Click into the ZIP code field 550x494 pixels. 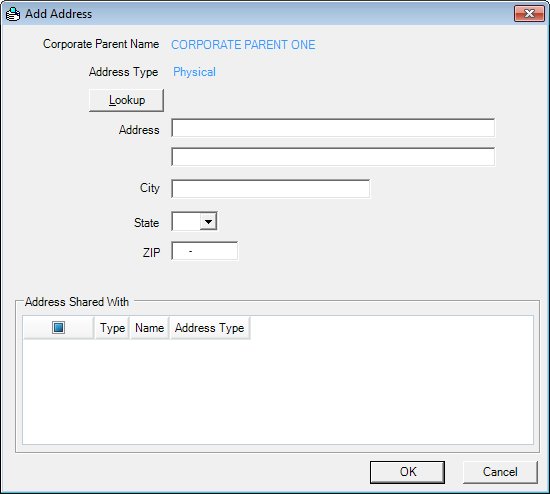pyautogui.click(x=204, y=251)
